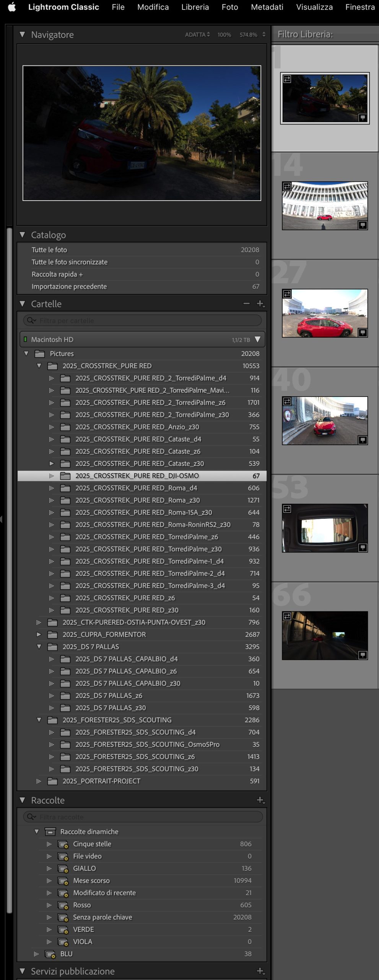This screenshot has width=379, height=980.
Task: Click plus icon in Raccolte panel header
Action: click(260, 800)
